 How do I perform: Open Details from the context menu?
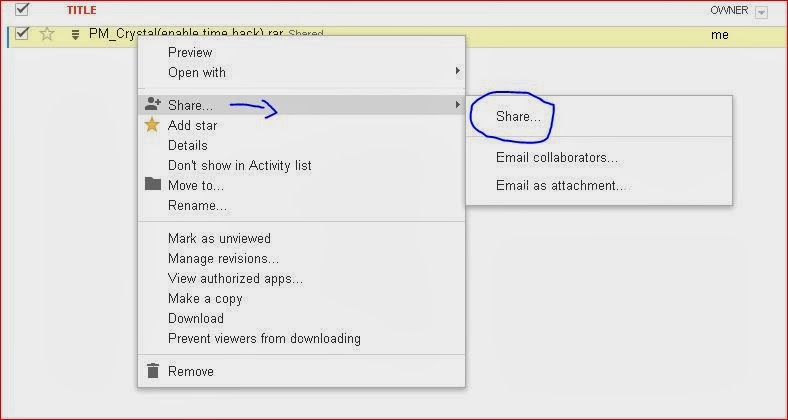[187, 145]
